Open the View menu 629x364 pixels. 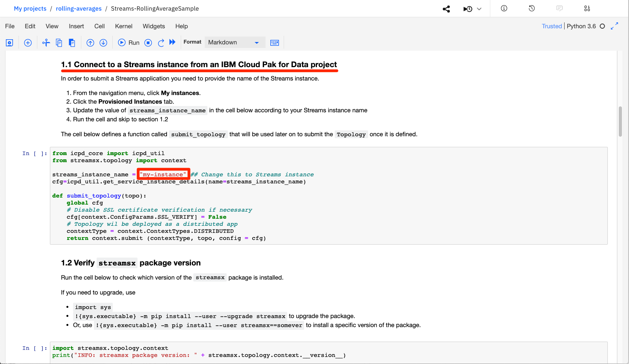pyautogui.click(x=52, y=26)
